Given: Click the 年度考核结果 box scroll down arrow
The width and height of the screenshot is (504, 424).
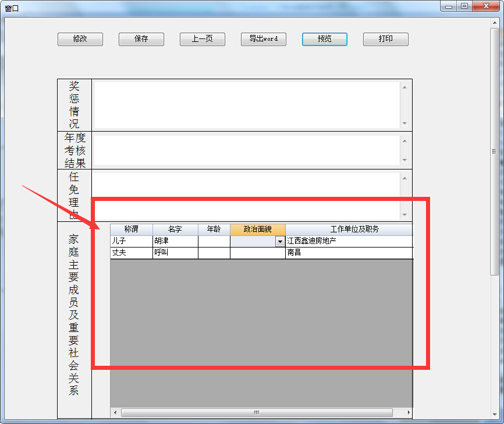Looking at the screenshot, I should [404, 160].
